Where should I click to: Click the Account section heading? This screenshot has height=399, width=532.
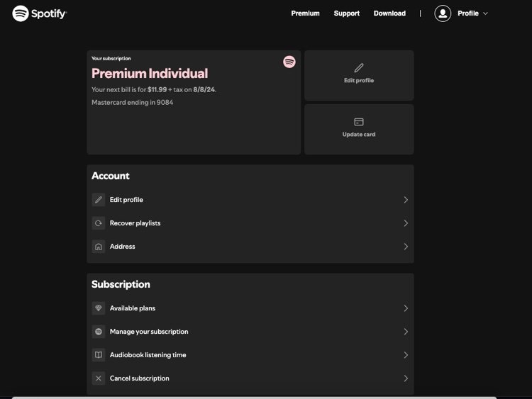click(x=110, y=176)
